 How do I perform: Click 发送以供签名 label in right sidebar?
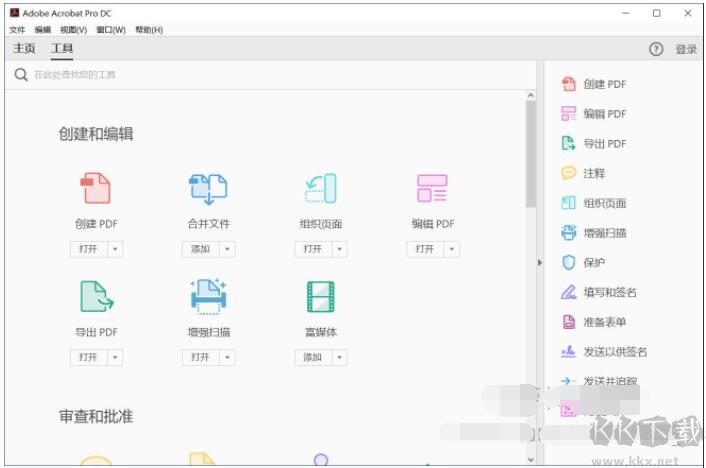tap(615, 352)
